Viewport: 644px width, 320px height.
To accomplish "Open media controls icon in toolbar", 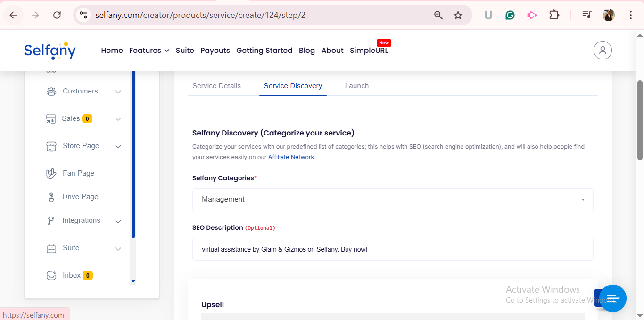I will click(586, 15).
